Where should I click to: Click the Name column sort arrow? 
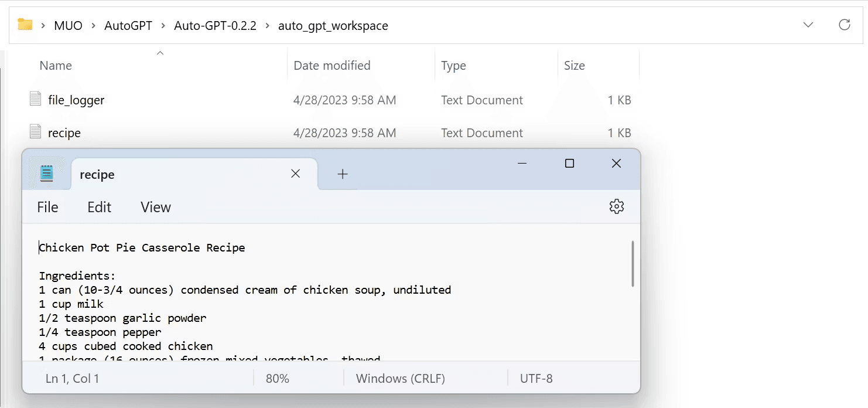point(160,52)
